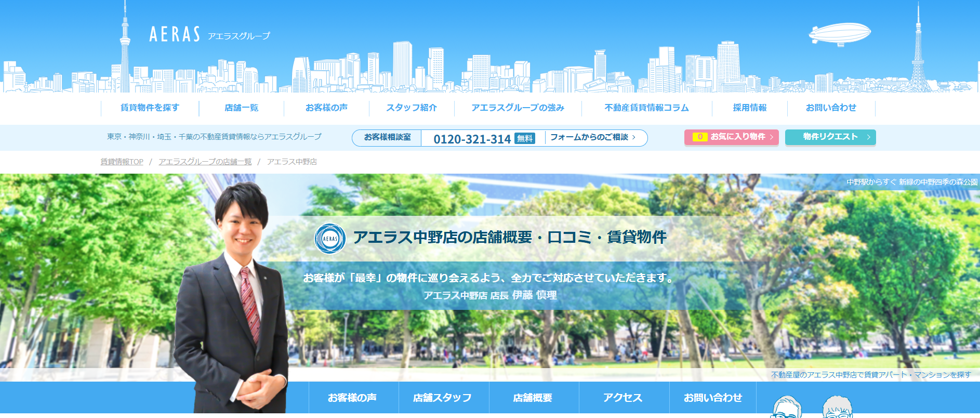Click the blue 無料 badge beside phone number
This screenshot has width=980, height=418.
click(x=524, y=138)
